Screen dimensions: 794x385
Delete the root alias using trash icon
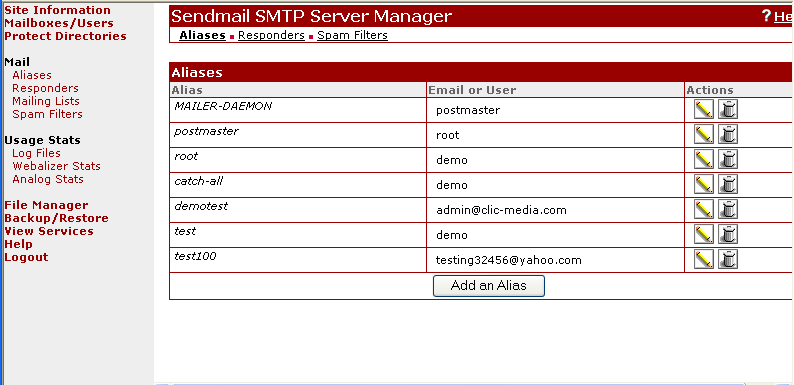728,159
